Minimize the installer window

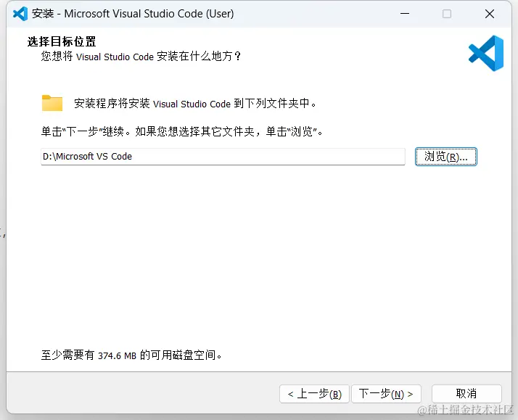(405, 14)
